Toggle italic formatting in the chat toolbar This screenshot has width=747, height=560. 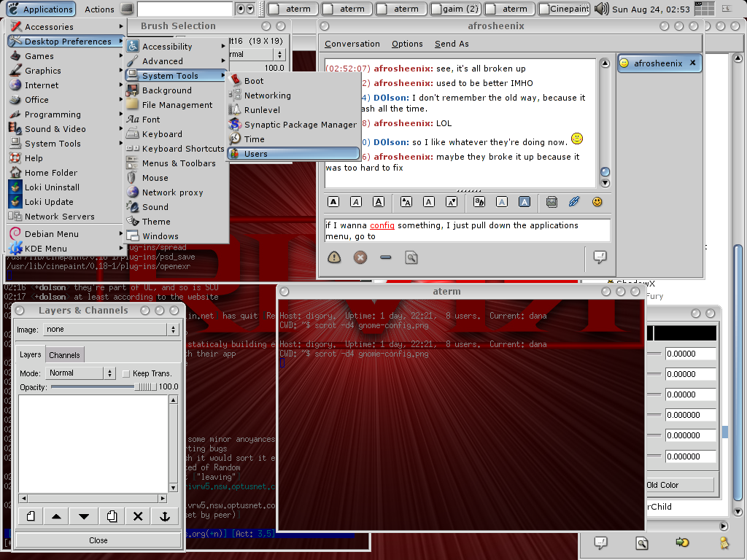point(356,201)
